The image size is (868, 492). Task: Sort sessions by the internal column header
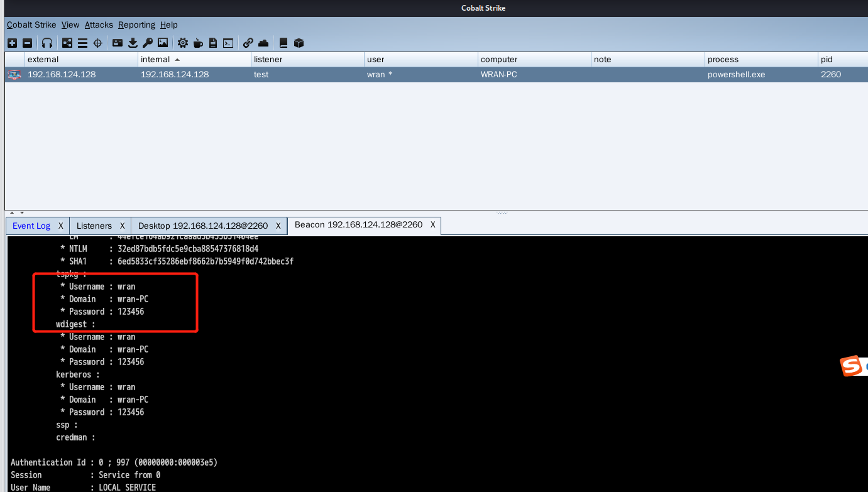(194, 60)
